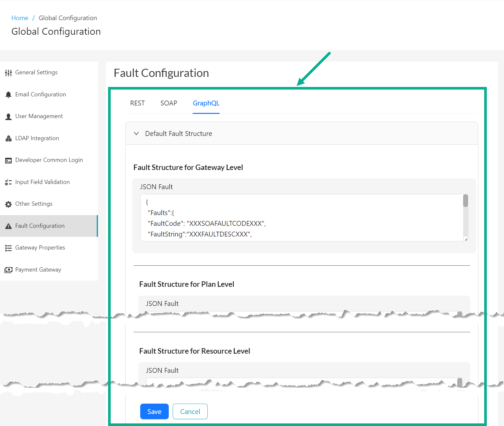Click the Gateway Properties list icon
The height and width of the screenshot is (426, 504).
coord(8,248)
